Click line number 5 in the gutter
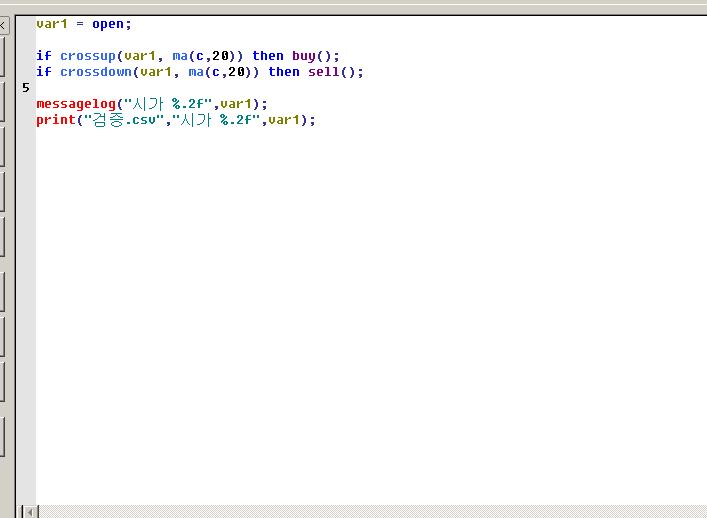 click(x=26, y=88)
